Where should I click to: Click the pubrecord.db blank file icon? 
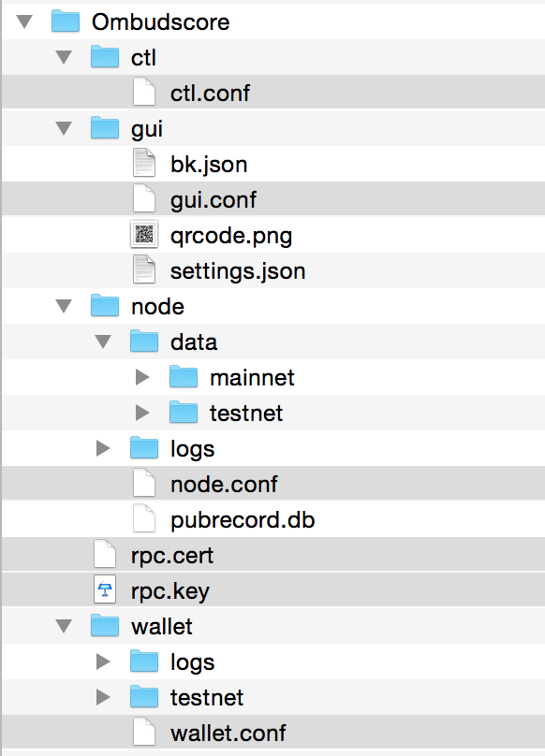144,519
